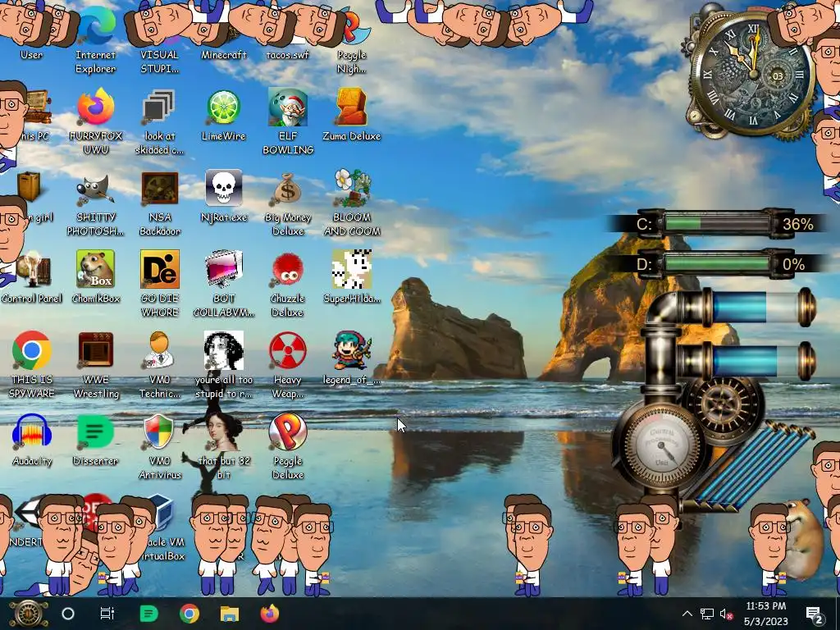Open the 'look at skidded c...' shortcut
This screenshot has height=630, width=840.
point(159,107)
